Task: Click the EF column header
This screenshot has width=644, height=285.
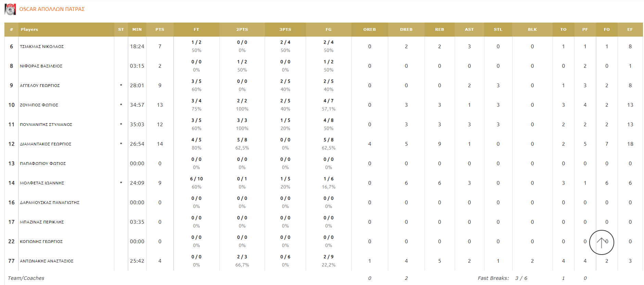Action: coord(630,29)
